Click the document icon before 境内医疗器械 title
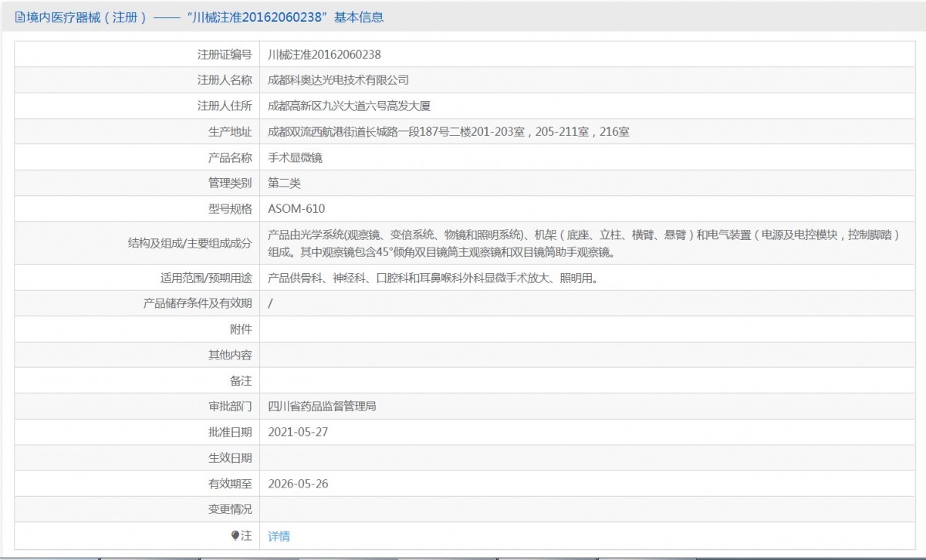 pos(20,17)
